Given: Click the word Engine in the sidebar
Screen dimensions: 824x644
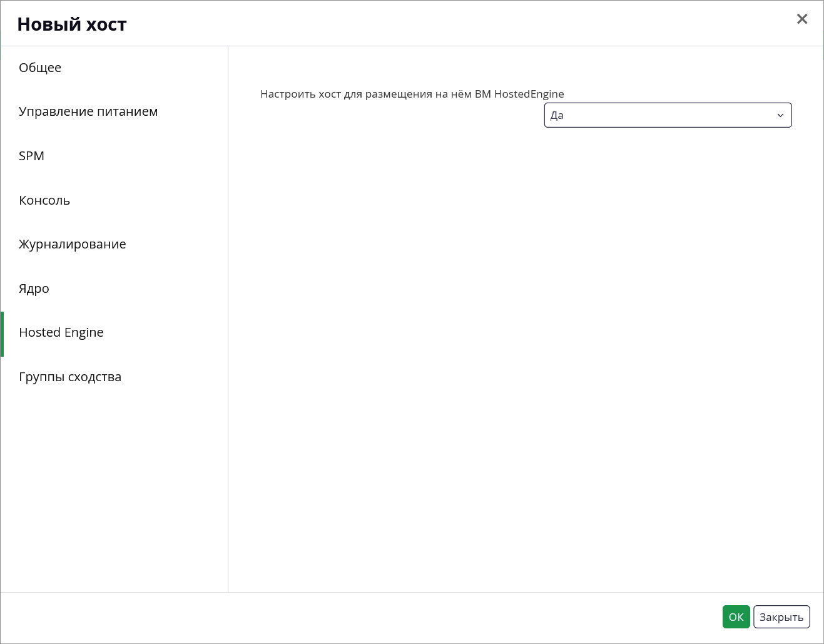Looking at the screenshot, I should pos(84,333).
